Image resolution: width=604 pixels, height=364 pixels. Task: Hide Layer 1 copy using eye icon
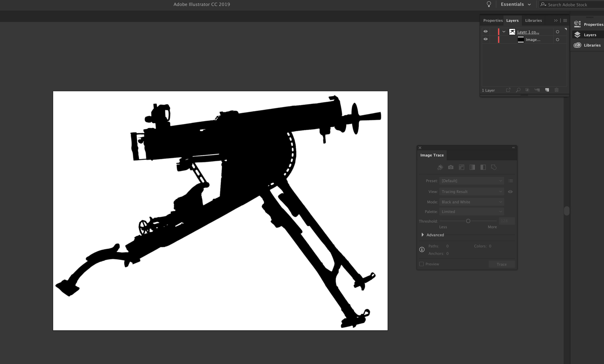tap(485, 32)
